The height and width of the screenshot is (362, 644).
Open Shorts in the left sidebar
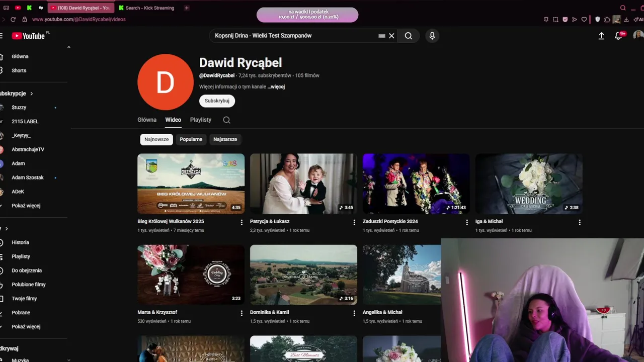[19, 71]
